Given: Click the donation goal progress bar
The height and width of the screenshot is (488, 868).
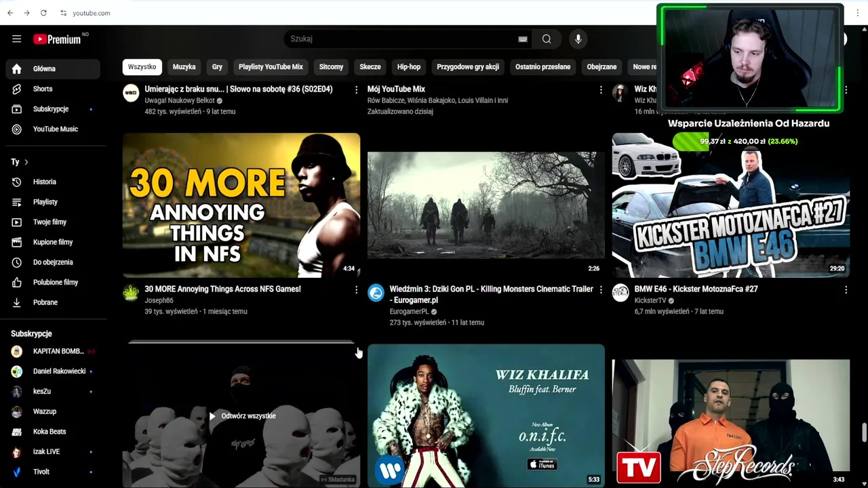Looking at the screenshot, I should [736, 141].
